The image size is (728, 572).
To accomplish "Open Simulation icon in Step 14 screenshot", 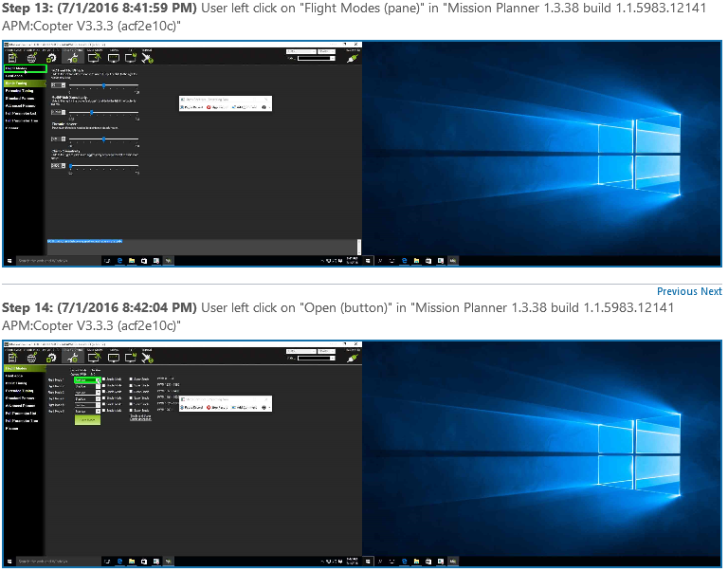I will tap(94, 358).
